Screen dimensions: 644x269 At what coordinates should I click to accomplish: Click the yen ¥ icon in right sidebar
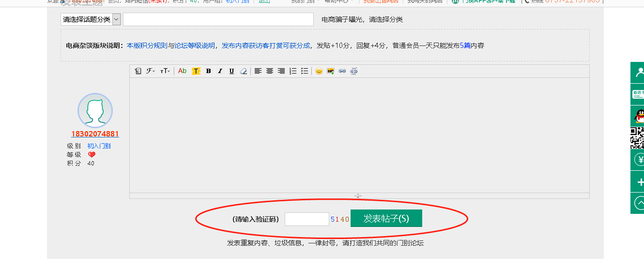pos(638,160)
